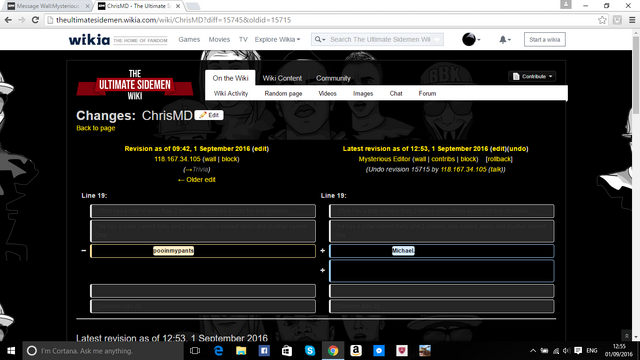Click block next to 118.167.34.105 wall
This screenshot has width=640, height=360.
coord(229,159)
